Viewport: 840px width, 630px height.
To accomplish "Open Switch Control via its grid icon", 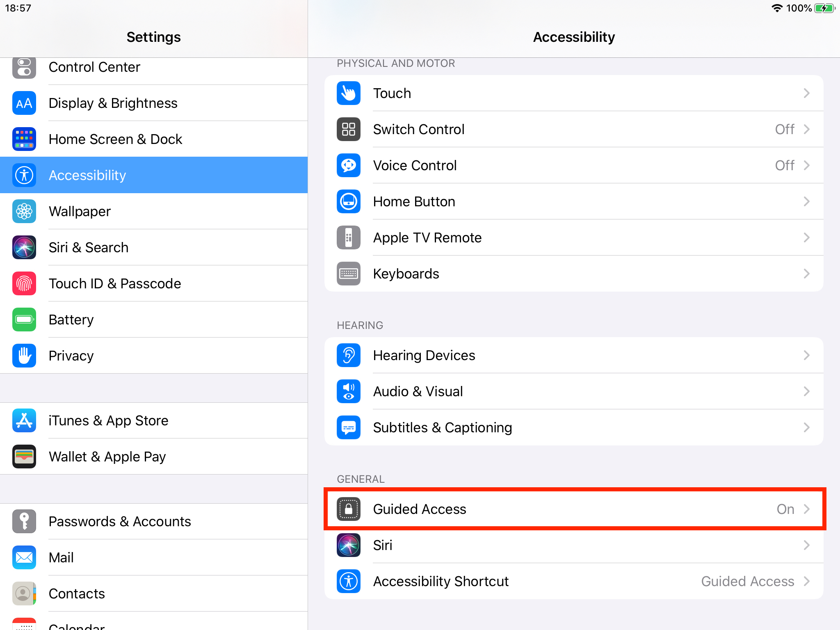I will click(x=348, y=129).
